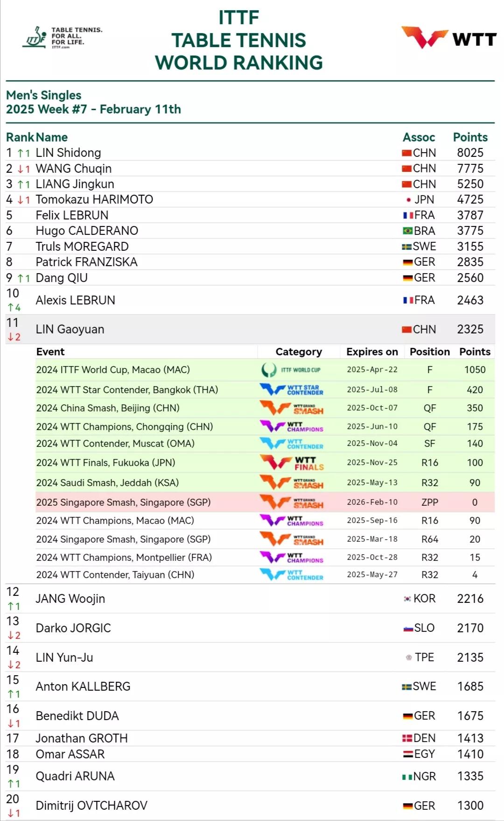Screen dimensions: 504x821
Task: Expand the LIANG Jingkun ranking row
Action: click(x=250, y=184)
